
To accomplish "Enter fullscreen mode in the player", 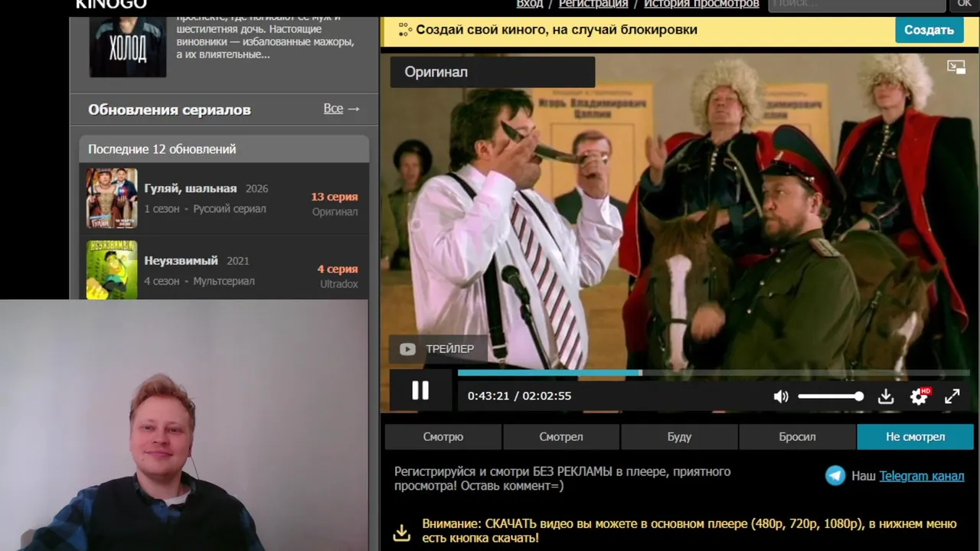I will click(x=952, y=396).
